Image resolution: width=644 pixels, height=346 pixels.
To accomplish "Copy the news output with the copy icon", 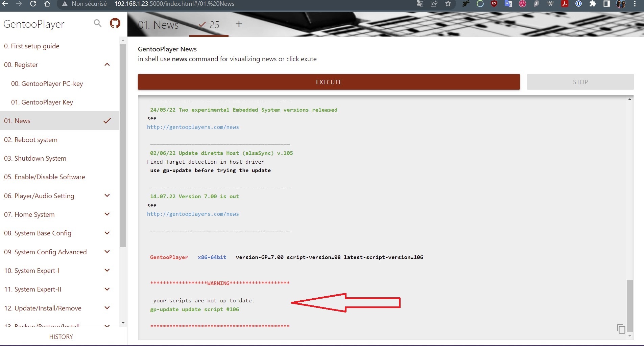I will 621,329.
